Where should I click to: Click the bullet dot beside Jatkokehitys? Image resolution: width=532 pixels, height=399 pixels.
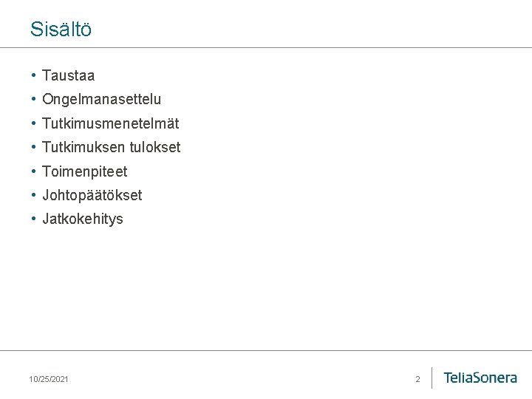click(33, 219)
